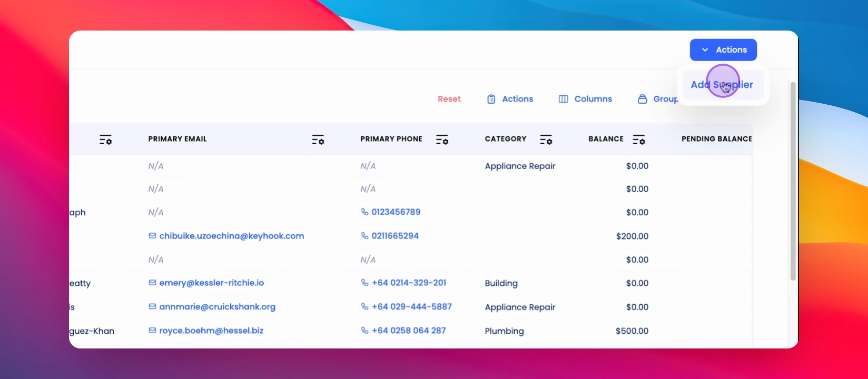Image resolution: width=868 pixels, height=379 pixels.
Task: Email chibuike.uzoechina@keyhook.com
Action: tap(232, 236)
